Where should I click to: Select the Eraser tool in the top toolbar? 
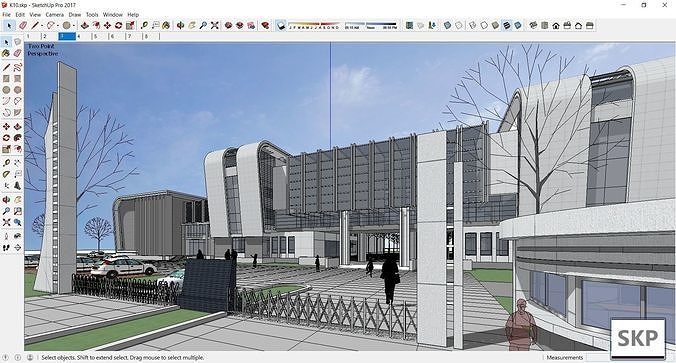tap(22, 26)
